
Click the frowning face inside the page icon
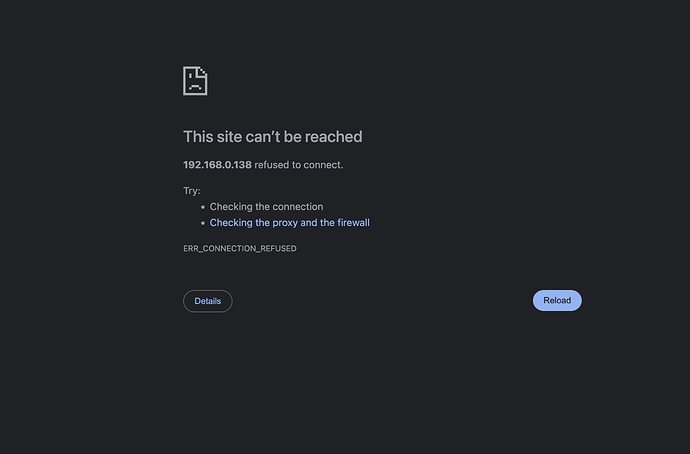coord(195,82)
